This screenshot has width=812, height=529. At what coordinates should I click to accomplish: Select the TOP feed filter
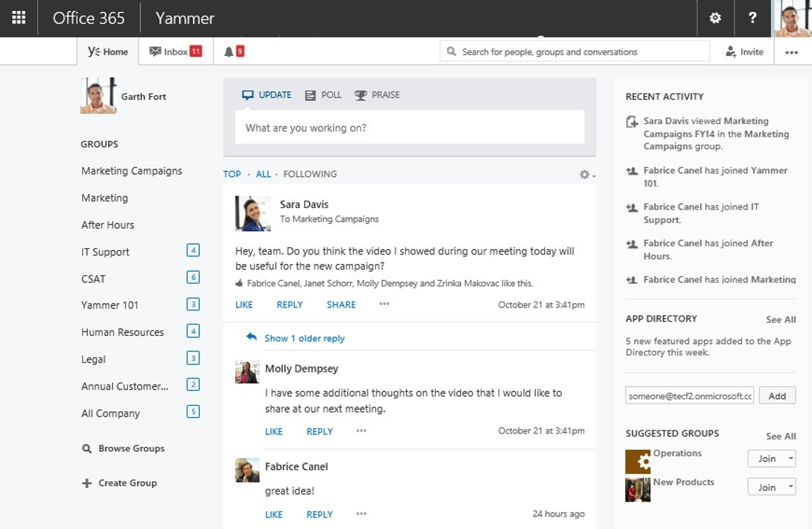tap(231, 173)
